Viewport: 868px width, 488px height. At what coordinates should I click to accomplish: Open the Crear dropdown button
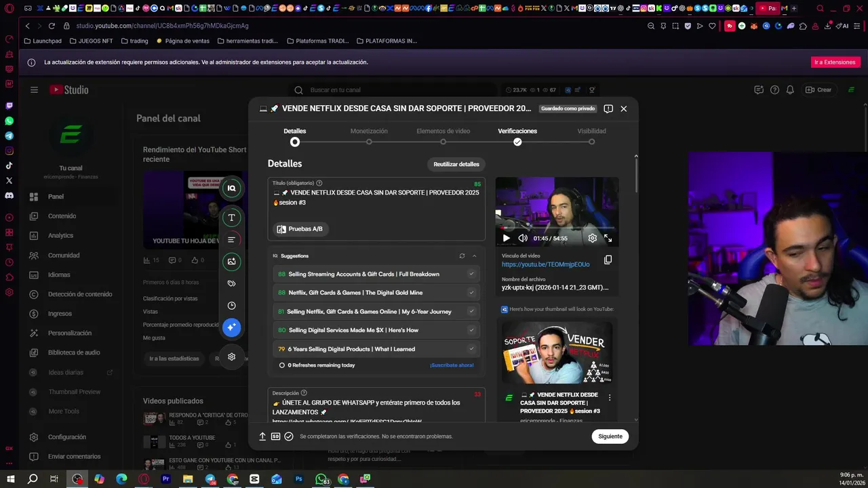(818, 89)
